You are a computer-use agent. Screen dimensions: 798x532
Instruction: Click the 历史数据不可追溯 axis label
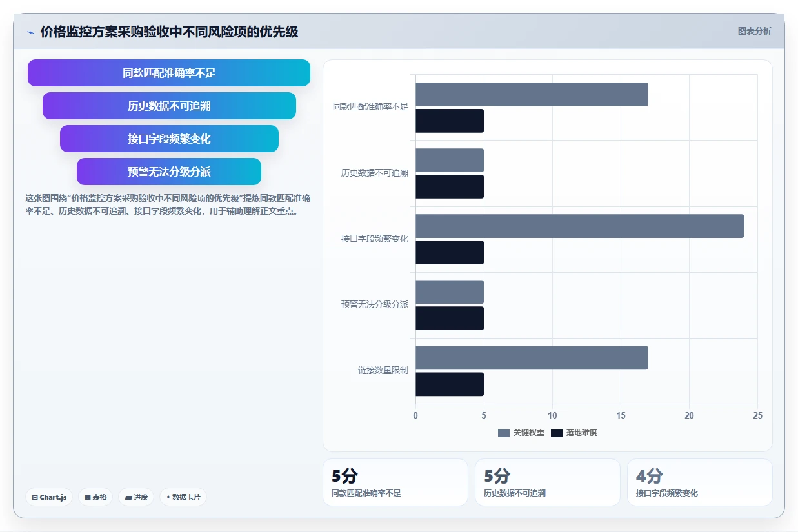coord(375,173)
